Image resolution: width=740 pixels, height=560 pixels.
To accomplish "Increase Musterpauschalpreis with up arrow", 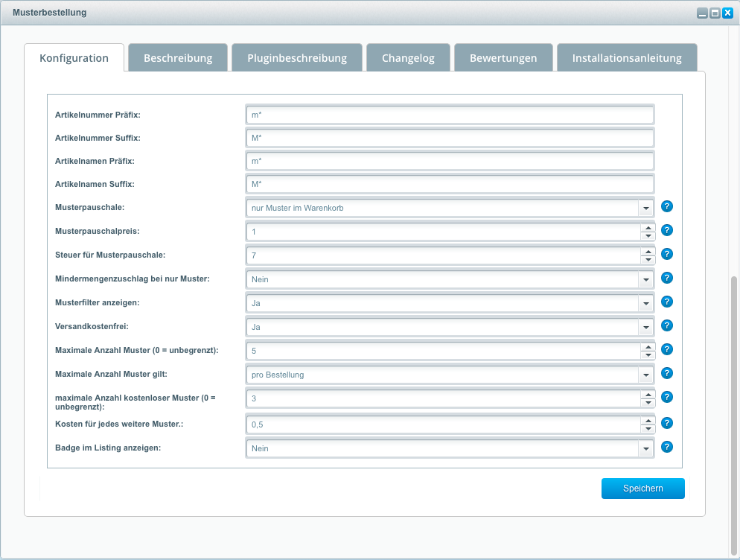I will [648, 228].
